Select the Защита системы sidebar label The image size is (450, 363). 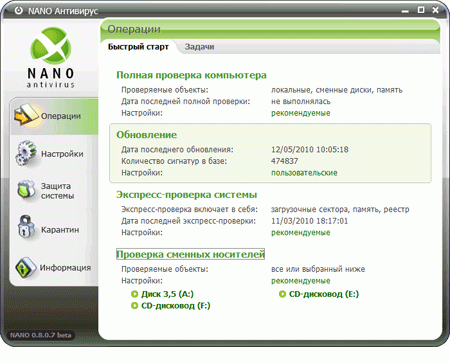tap(57, 191)
